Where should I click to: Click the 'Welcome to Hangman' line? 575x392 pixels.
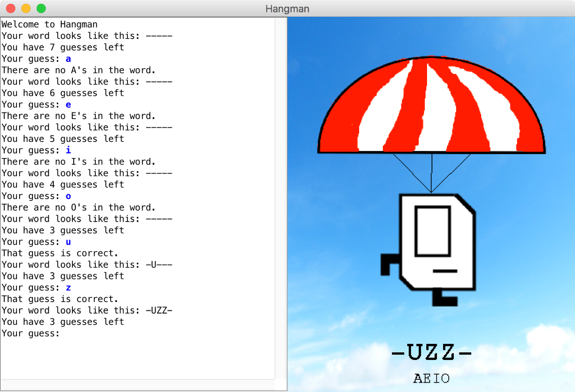(x=49, y=25)
